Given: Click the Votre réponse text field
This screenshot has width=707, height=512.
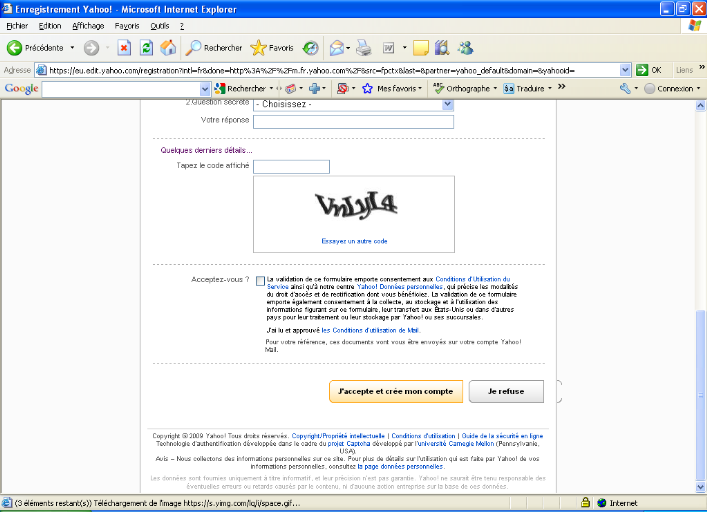Looking at the screenshot, I should tap(354, 122).
